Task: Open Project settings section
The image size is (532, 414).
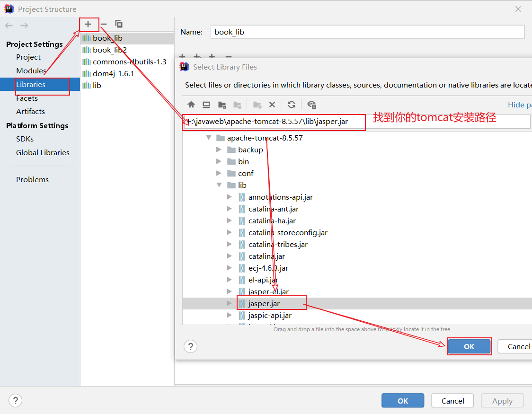Action: [28, 57]
